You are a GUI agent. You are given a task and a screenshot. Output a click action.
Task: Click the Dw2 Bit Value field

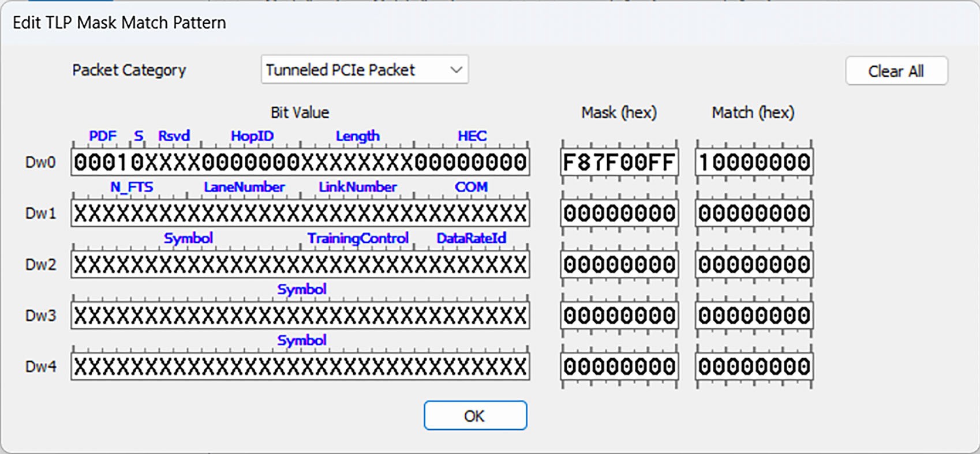[x=300, y=264]
